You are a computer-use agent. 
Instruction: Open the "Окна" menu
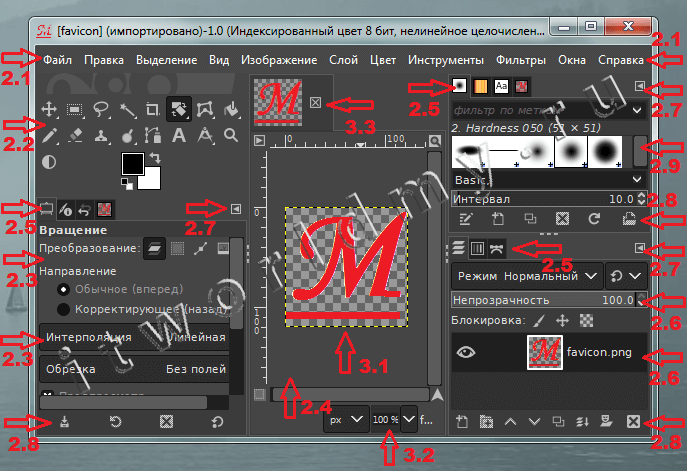point(572,60)
